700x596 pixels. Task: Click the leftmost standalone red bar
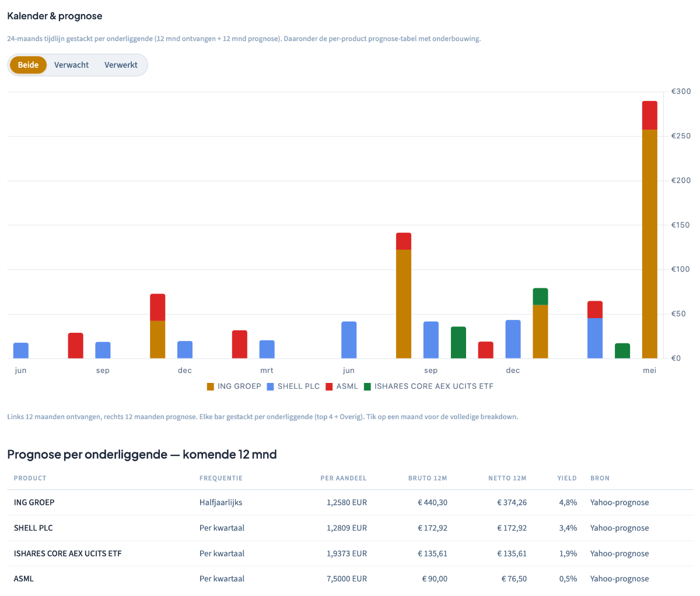[76, 346]
